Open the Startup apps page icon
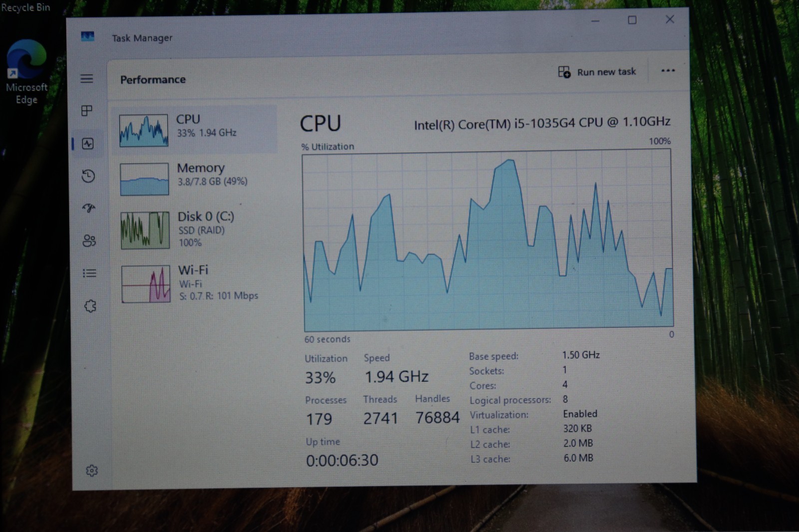Viewport: 799px width, 532px height. click(x=89, y=208)
